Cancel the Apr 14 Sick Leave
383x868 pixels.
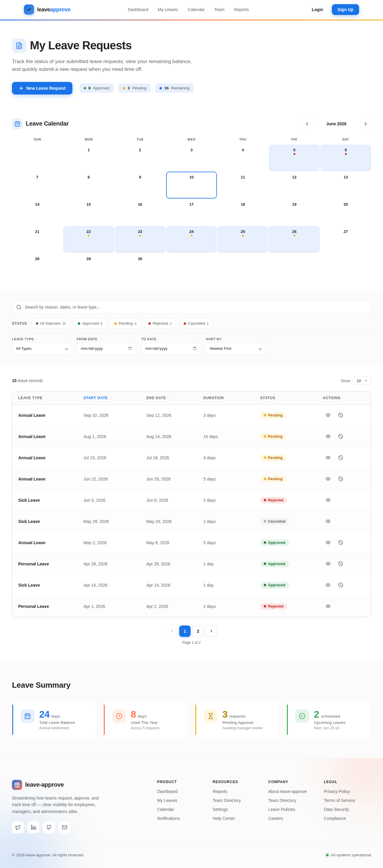coord(341,585)
